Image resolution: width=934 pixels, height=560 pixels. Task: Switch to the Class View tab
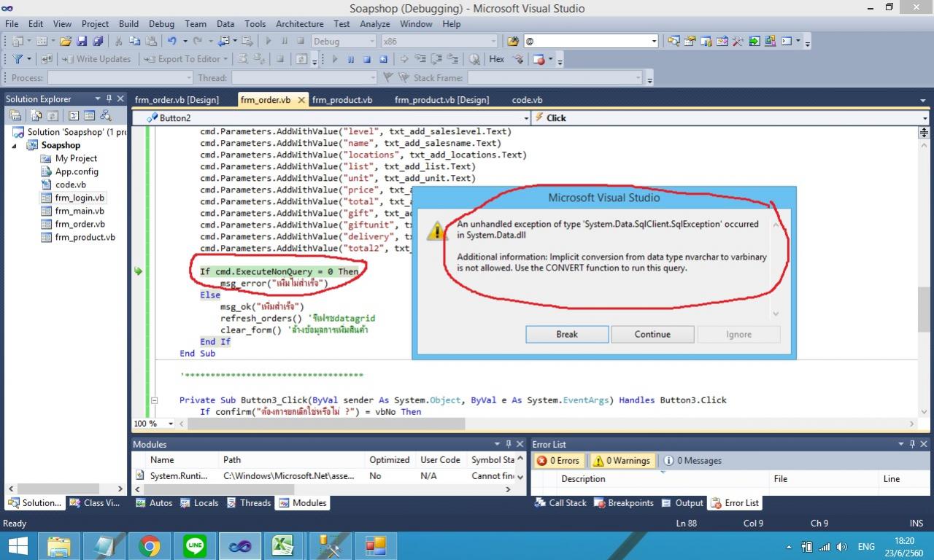click(x=95, y=503)
